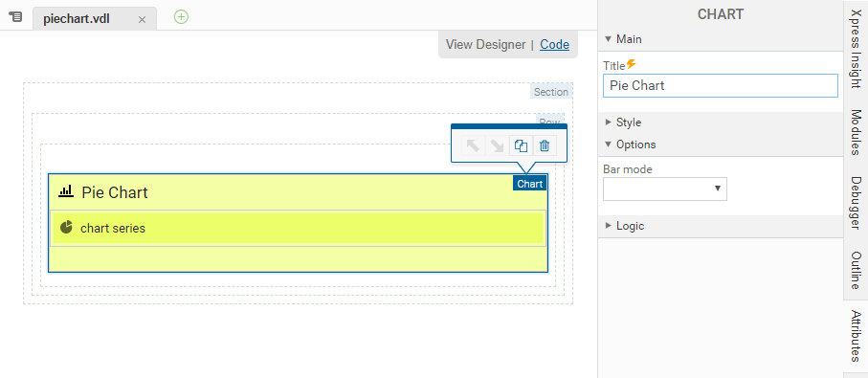Open the file list icon left of tabs

pyautogui.click(x=16, y=18)
